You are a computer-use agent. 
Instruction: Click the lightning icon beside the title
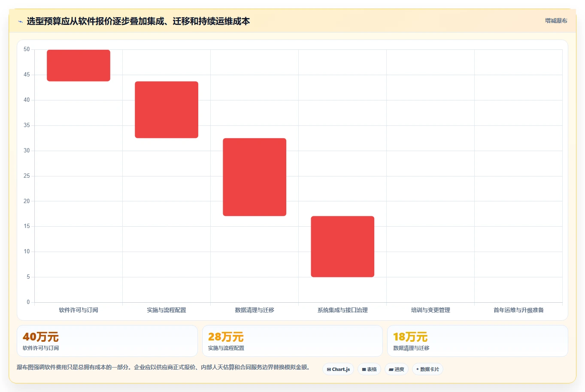coord(20,21)
